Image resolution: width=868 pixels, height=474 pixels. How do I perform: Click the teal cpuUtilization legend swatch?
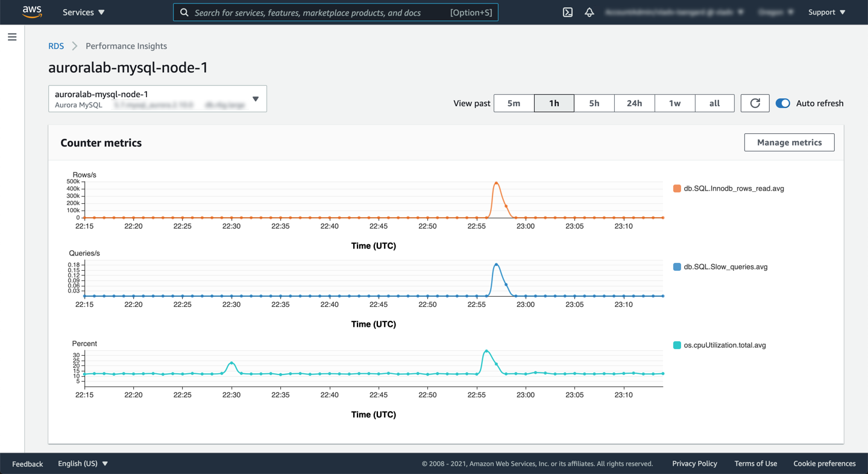(677, 346)
